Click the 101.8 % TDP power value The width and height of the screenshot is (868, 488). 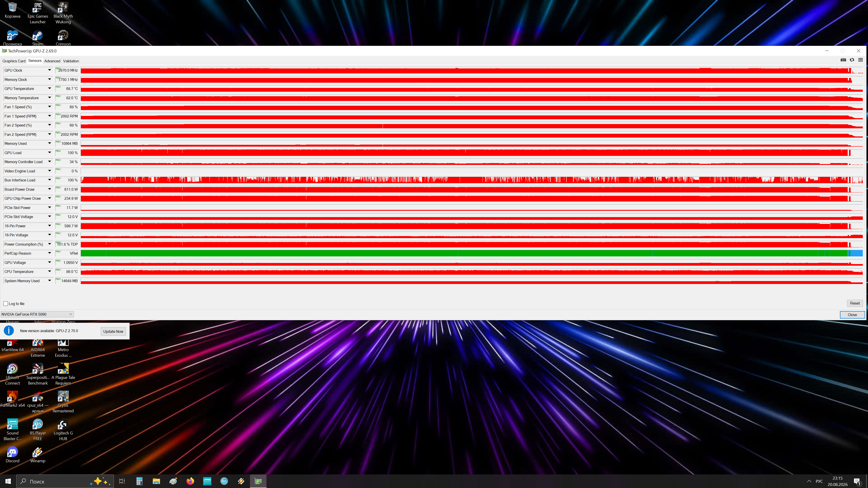(67, 244)
